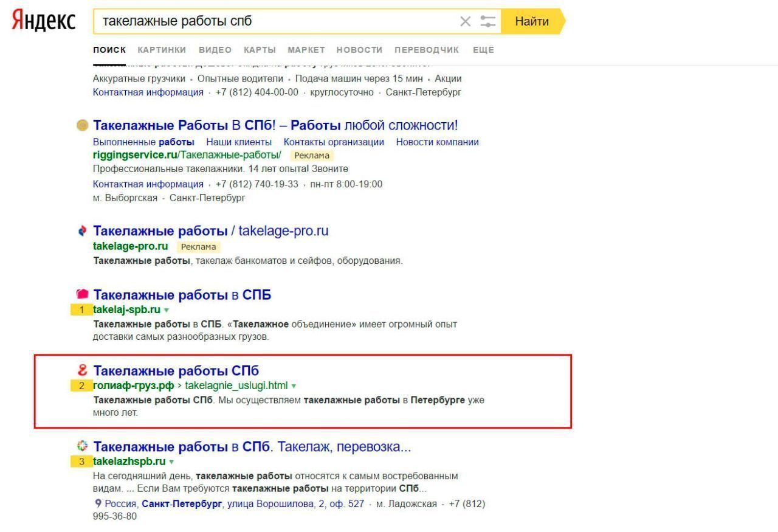Click takelaj-spb.ru pink favicon
Image resolution: width=778 pixels, height=532 pixels.
tap(82, 295)
